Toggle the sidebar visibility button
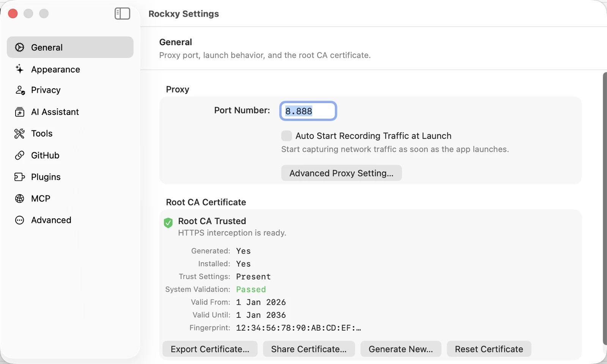 coord(122,14)
